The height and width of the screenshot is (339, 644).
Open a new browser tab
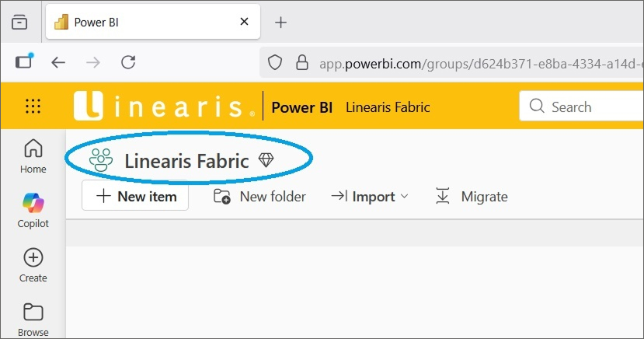281,22
